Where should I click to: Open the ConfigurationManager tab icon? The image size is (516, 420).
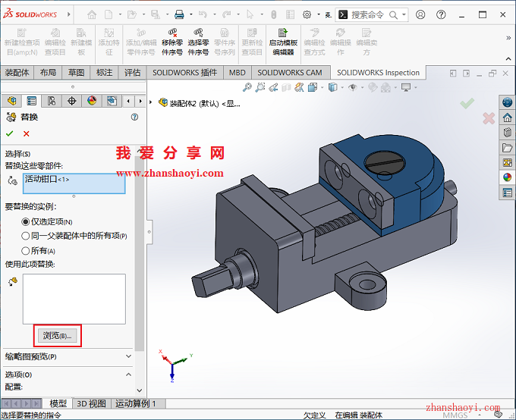pos(52,101)
